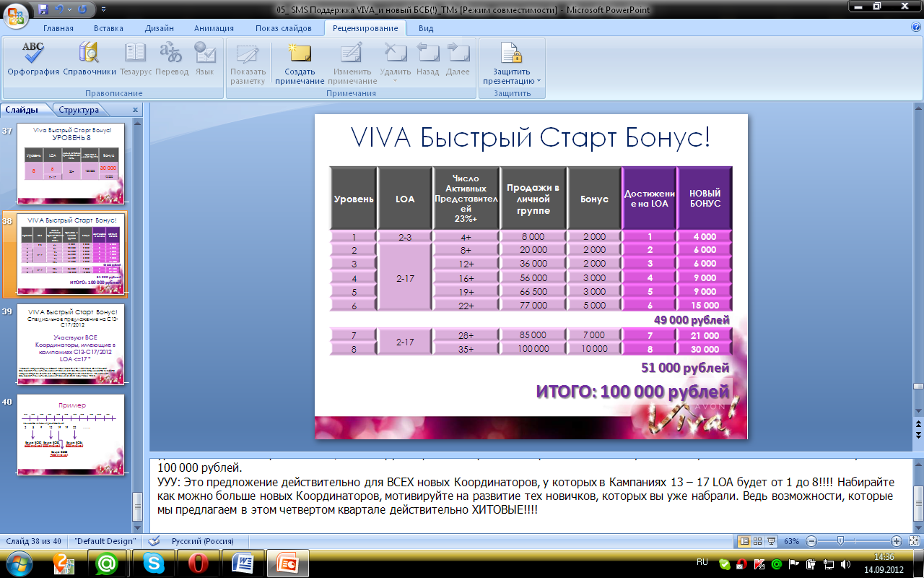Go to next slide arrow on scrollbar
This screenshot has width=924, height=578.
(918, 436)
